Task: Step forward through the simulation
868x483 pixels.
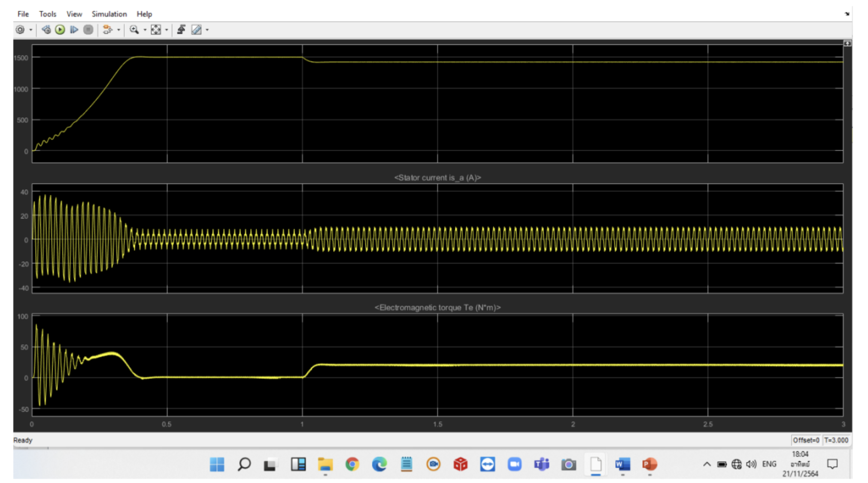Action: pos(74,30)
